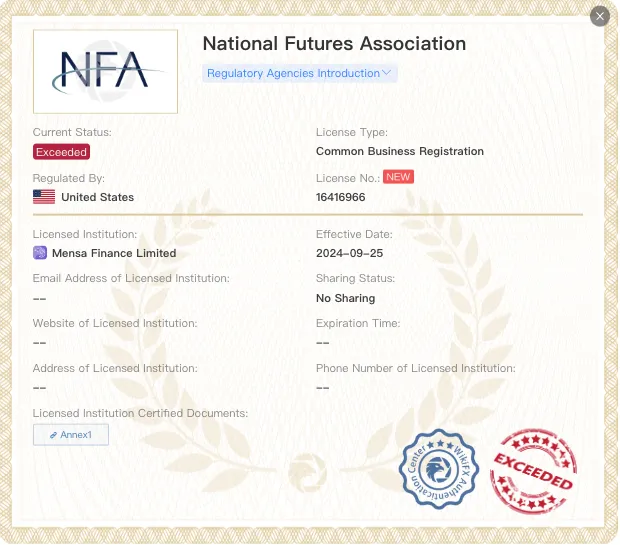The image size is (620, 545).
Task: Click the Regulated By label
Action: click(x=68, y=178)
